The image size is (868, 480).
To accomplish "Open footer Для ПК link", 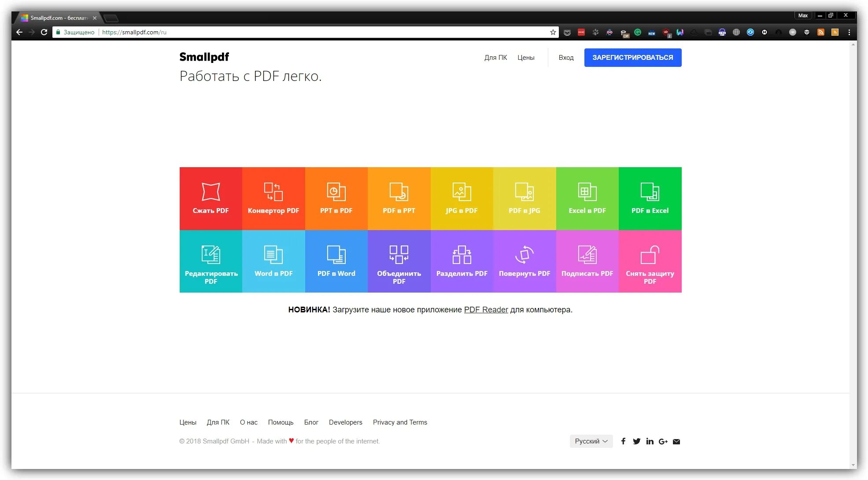I will (218, 422).
